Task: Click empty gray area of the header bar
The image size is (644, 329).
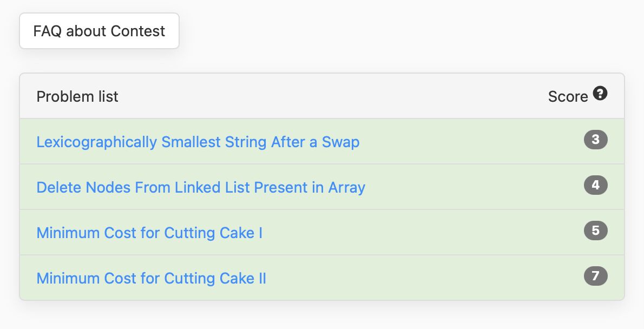Action: tap(328, 96)
